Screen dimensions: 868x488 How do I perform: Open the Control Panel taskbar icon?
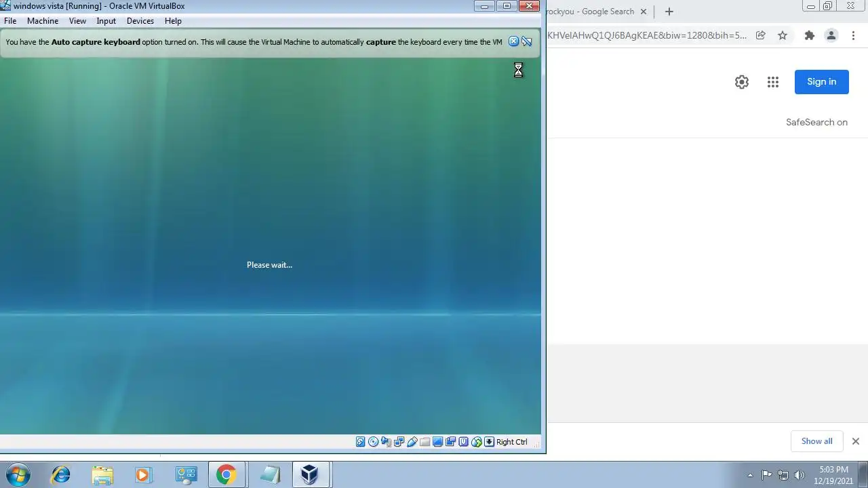click(x=185, y=474)
